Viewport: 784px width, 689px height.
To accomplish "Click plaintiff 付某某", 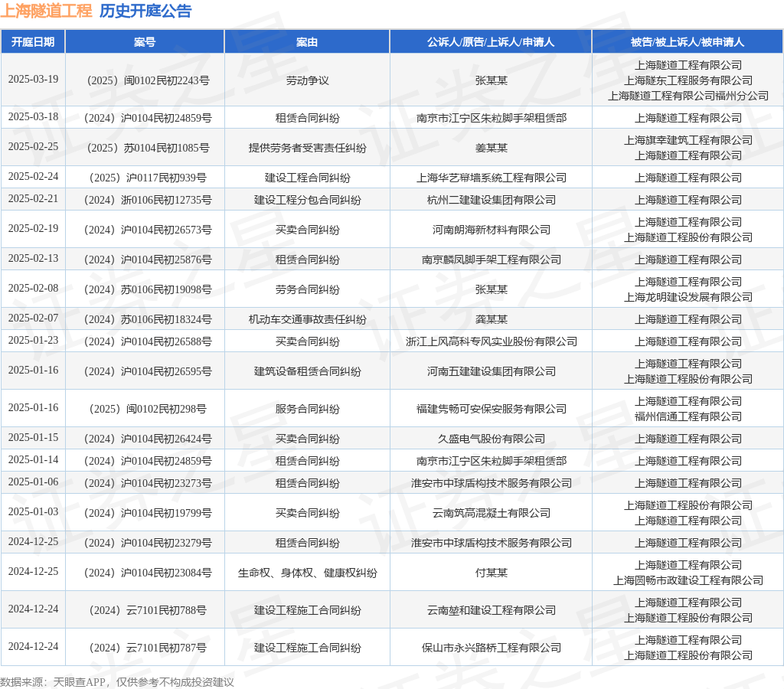I will (491, 573).
